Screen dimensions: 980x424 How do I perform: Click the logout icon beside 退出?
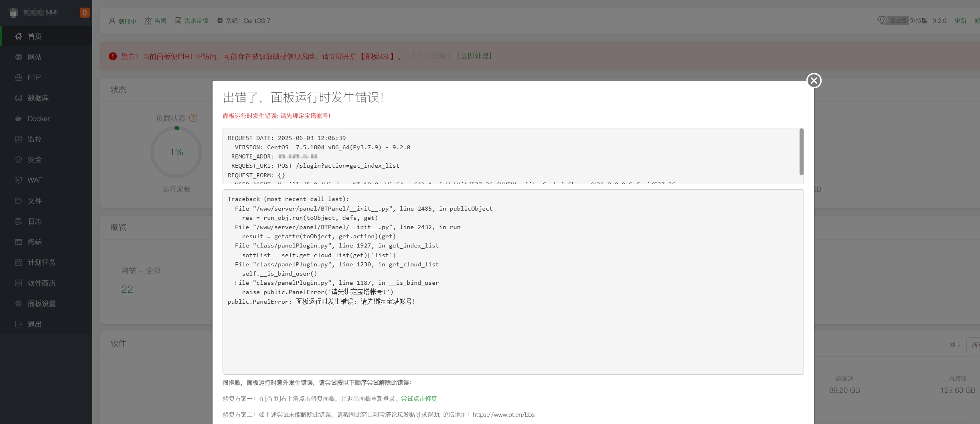coord(18,324)
